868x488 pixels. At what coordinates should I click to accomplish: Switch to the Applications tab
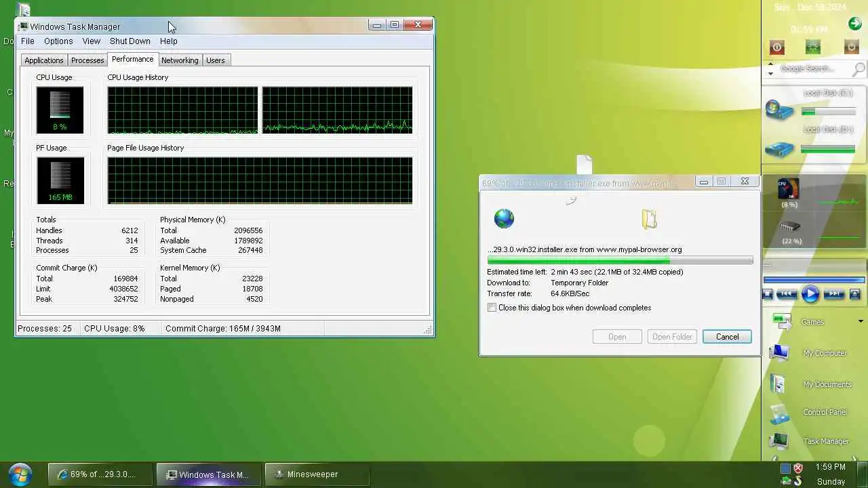point(44,60)
